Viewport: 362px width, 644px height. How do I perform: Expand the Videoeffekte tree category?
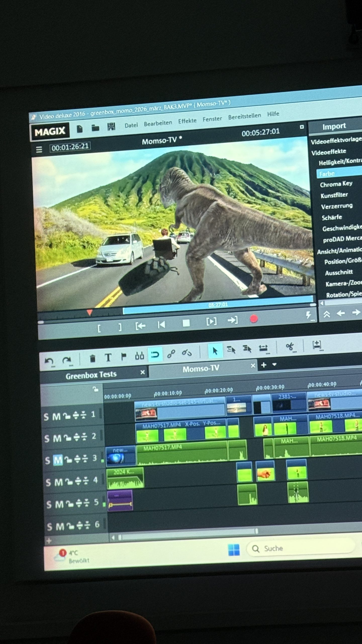(x=329, y=152)
